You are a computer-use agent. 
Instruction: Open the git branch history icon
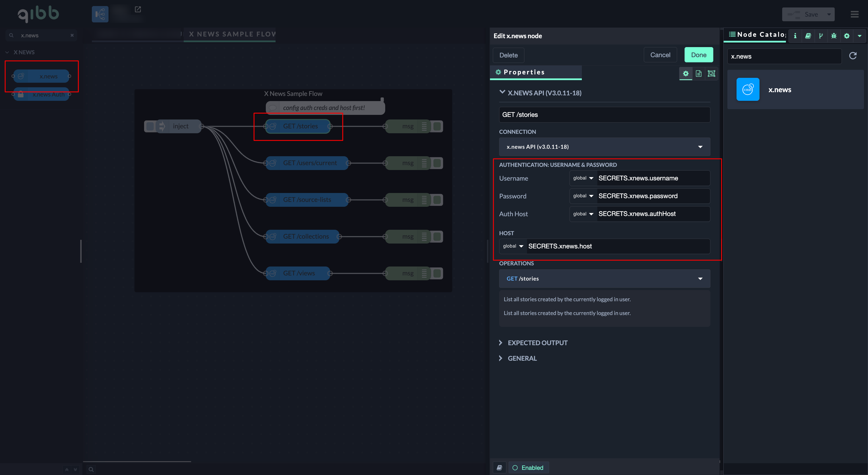[821, 36]
